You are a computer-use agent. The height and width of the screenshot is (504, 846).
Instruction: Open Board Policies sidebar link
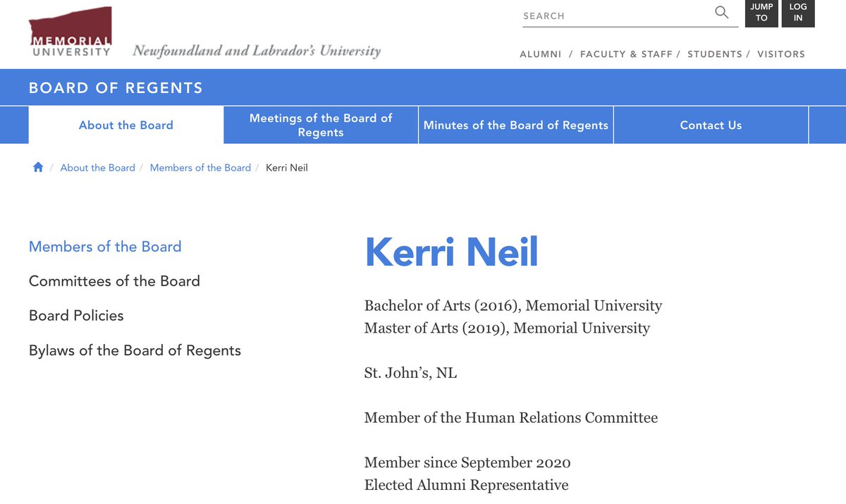tap(76, 316)
